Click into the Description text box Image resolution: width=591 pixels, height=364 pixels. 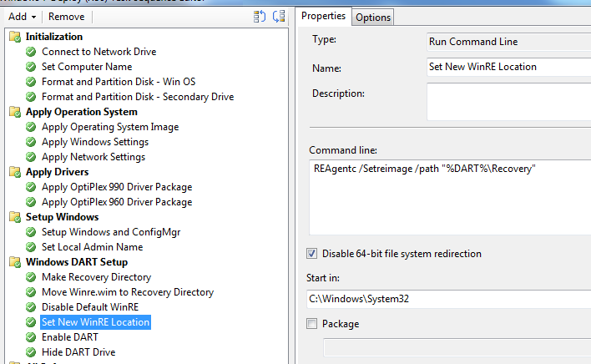point(509,102)
